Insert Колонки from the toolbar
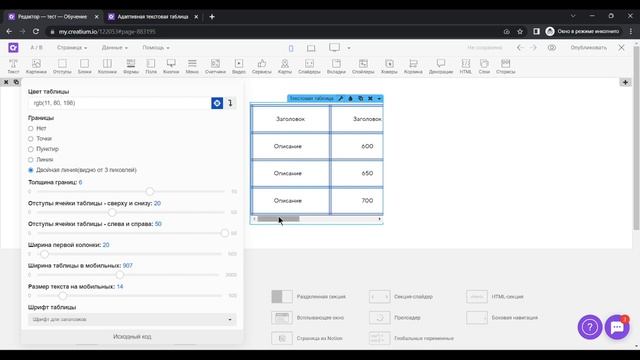 [x=107, y=66]
